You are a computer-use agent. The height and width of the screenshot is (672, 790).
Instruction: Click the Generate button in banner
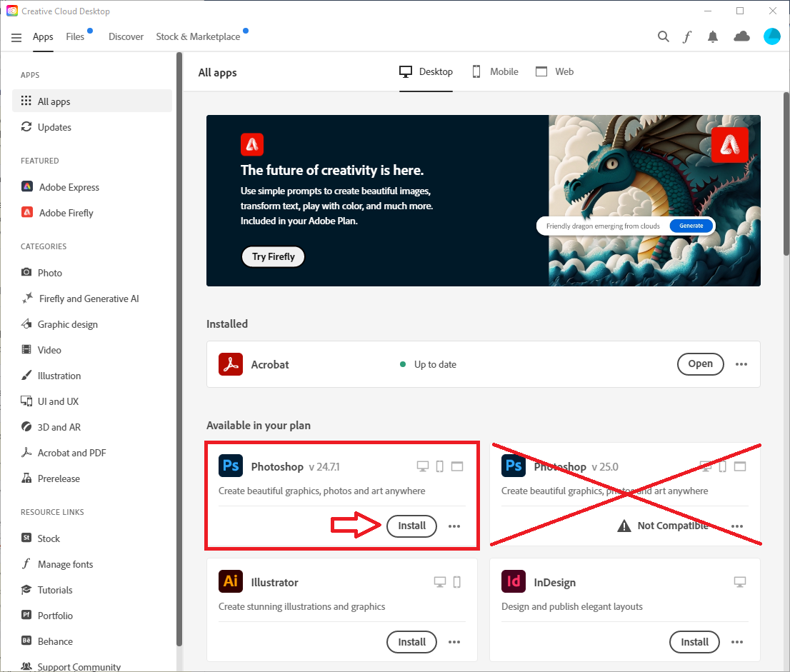coord(691,226)
